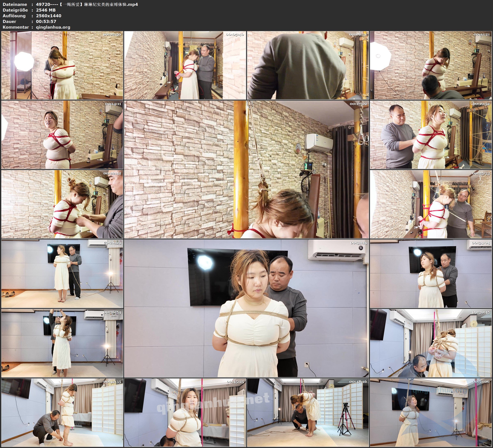Viewport: 493px width, 448px height.
Task: Select the 00:08:31 thumbnail
Action: tap(308, 65)
